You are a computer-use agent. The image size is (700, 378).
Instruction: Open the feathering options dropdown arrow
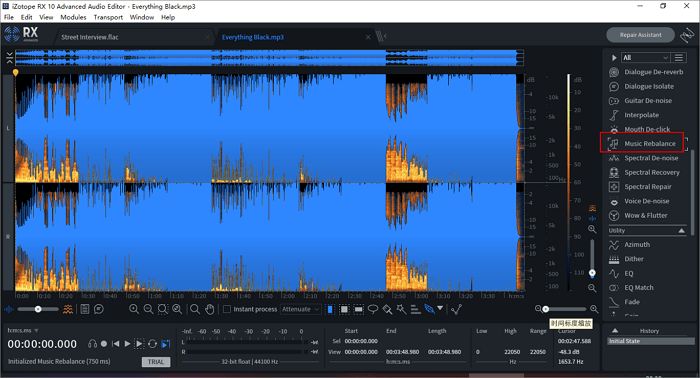(440, 308)
